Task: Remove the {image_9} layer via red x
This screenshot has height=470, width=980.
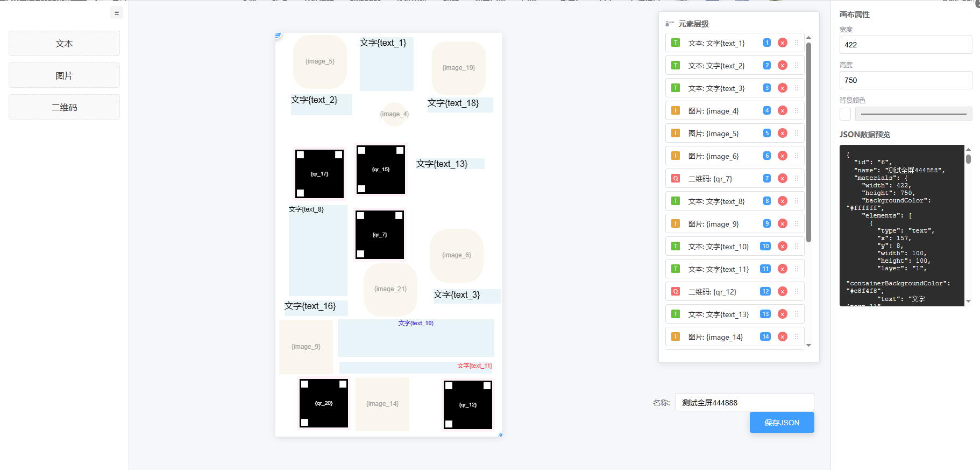Action: [783, 224]
